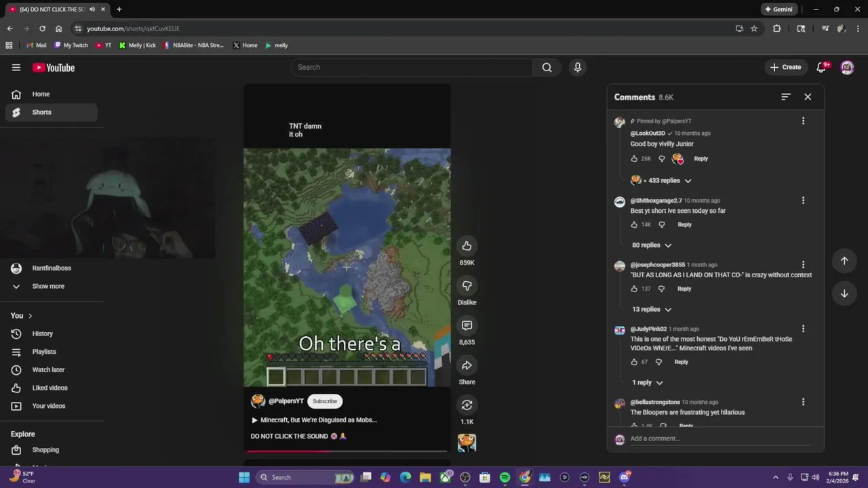
Task: Open the YouTube guide hamburger menu
Action: click(16, 67)
